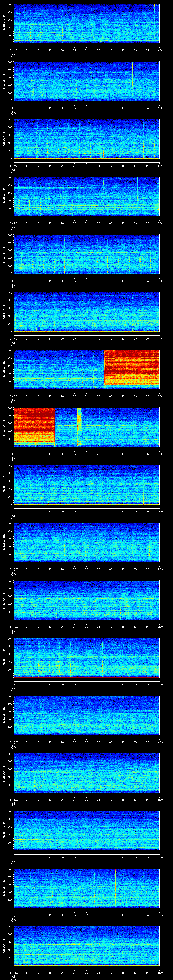Click the '8:00' end time label

click(x=160, y=396)
